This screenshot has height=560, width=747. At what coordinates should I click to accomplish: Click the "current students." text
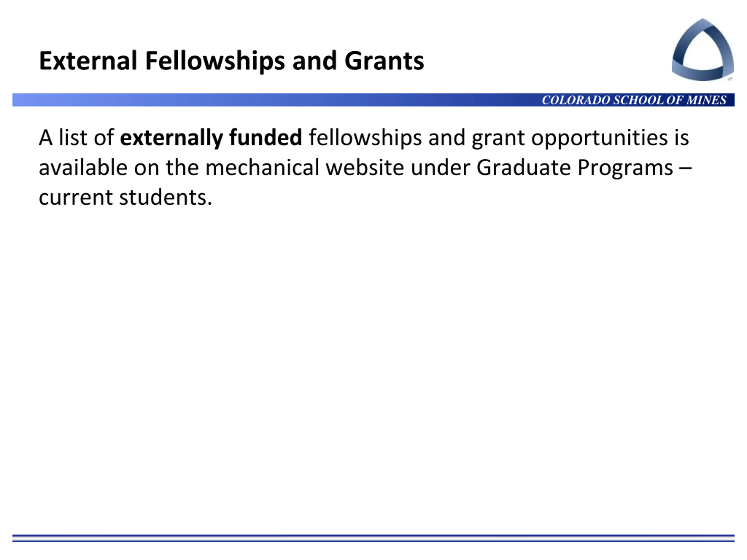tap(125, 197)
